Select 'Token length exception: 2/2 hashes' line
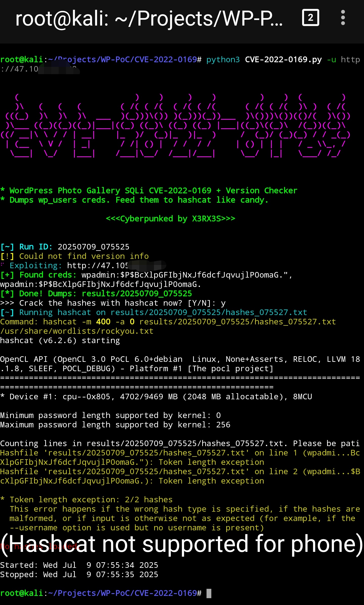The width and height of the screenshot is (364, 605). click(x=86, y=500)
